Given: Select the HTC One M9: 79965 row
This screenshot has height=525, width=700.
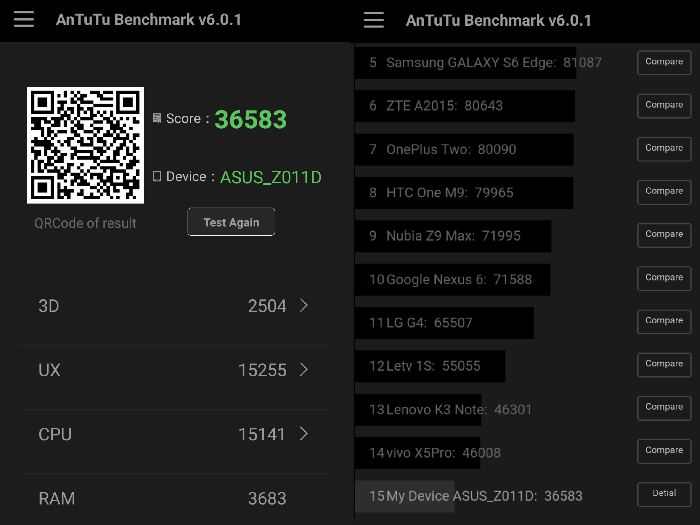Looking at the screenshot, I should [464, 192].
